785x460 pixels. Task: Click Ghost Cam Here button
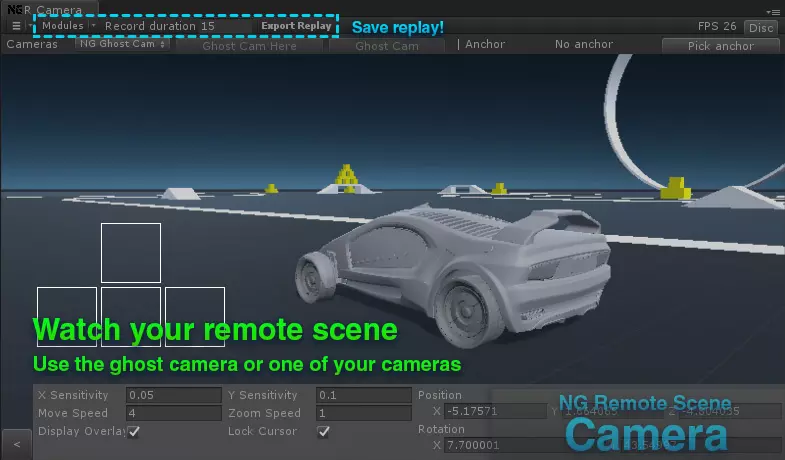click(249, 46)
